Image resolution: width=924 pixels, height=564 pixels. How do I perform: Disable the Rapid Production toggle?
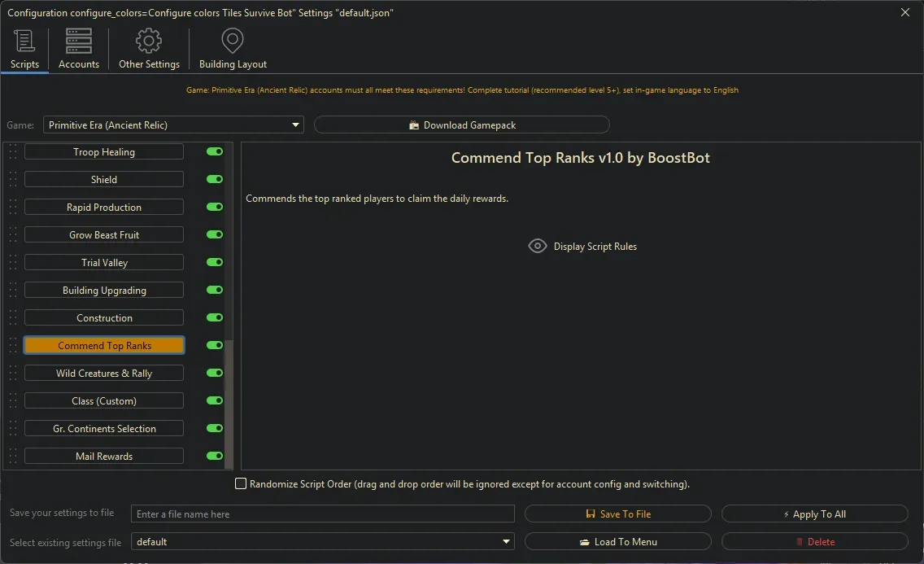(214, 207)
